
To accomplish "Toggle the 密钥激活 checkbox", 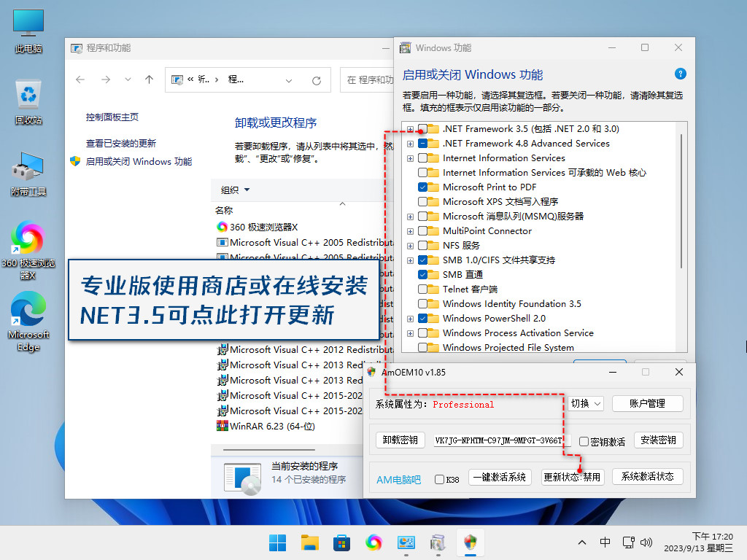I will [x=584, y=441].
